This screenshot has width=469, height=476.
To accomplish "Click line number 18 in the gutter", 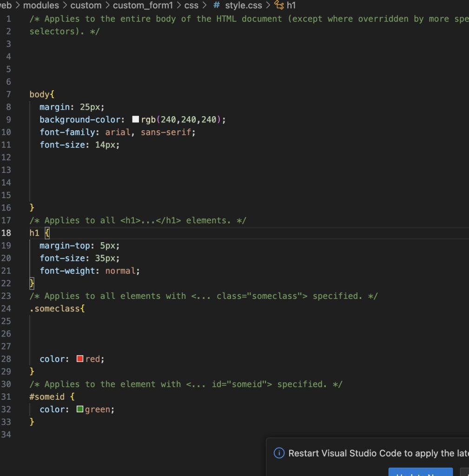I will pyautogui.click(x=6, y=233).
